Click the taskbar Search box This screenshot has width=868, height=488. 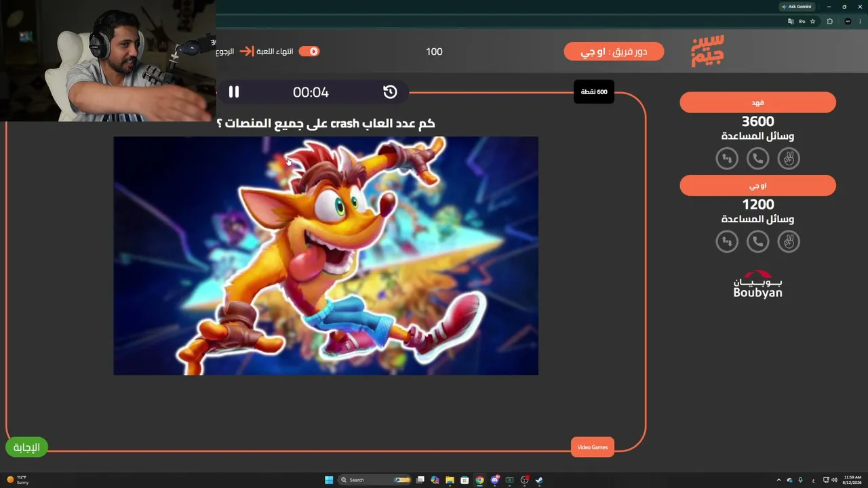pyautogui.click(x=375, y=480)
